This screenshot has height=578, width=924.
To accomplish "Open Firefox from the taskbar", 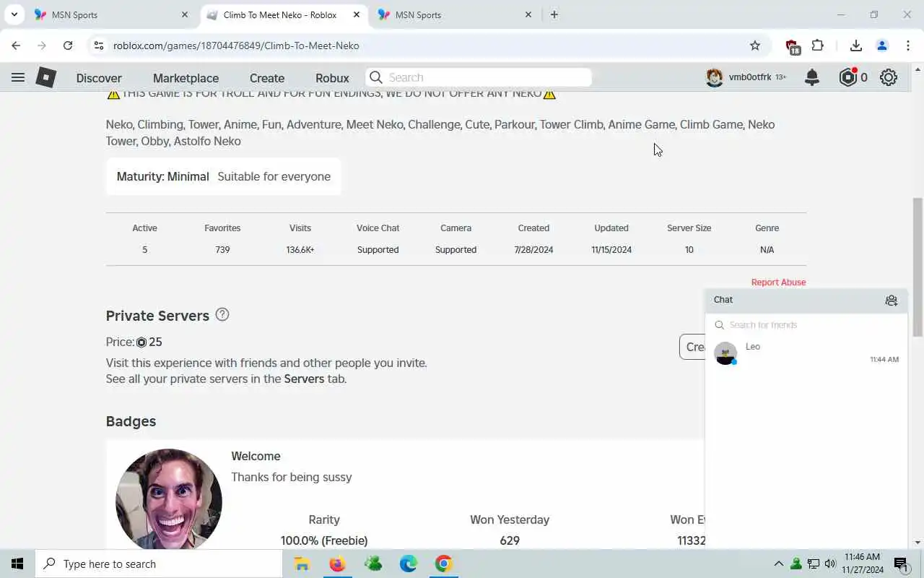I will [337, 564].
